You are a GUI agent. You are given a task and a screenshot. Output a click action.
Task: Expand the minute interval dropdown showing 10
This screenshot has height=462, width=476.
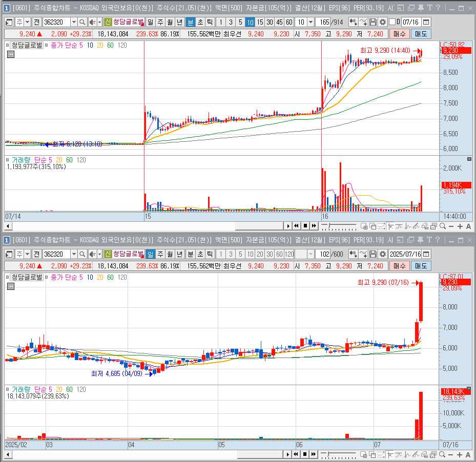point(311,22)
